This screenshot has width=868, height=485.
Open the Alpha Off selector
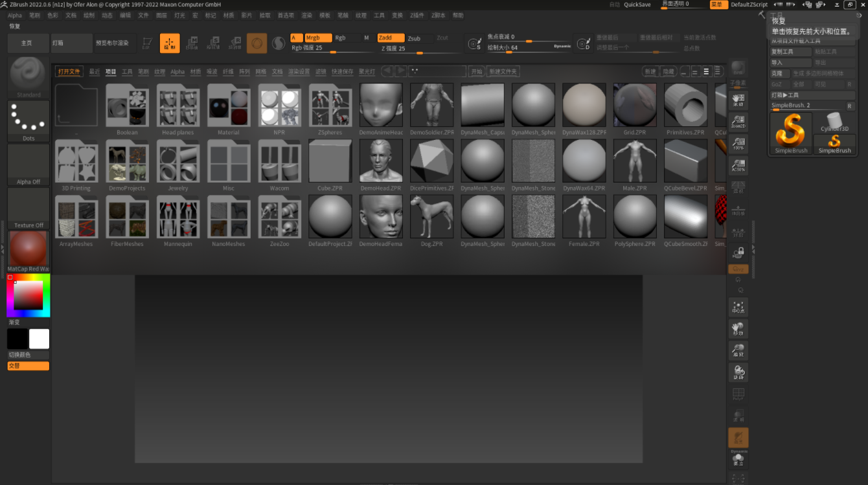(x=29, y=162)
